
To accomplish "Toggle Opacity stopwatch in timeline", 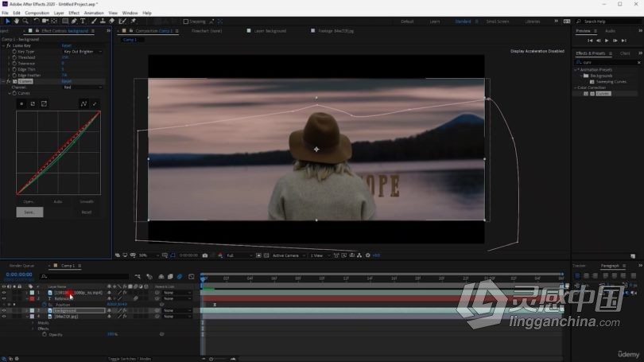I will [x=45, y=334].
